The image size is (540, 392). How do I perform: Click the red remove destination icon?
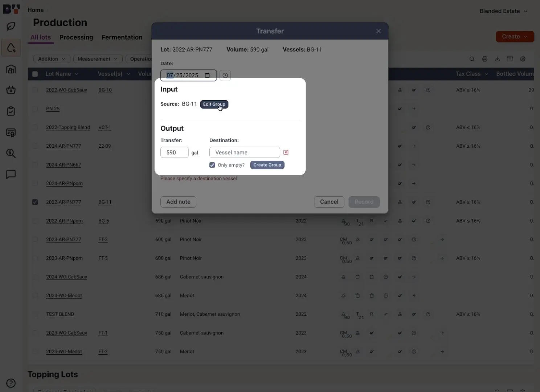pos(286,152)
